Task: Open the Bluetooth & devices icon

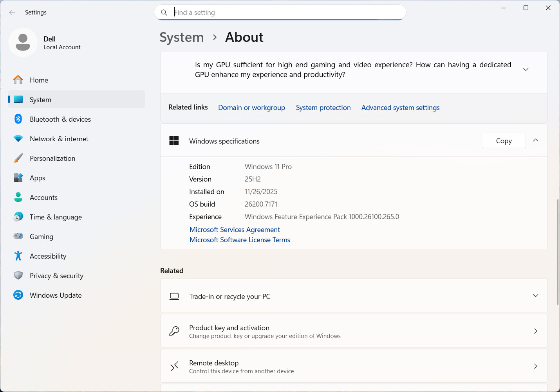Action: pos(18,119)
